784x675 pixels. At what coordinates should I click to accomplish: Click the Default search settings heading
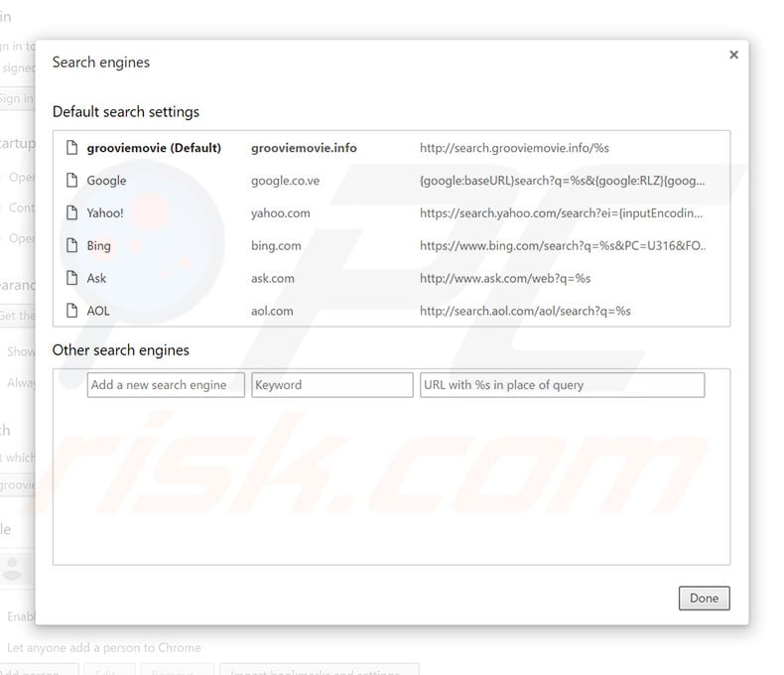[126, 111]
